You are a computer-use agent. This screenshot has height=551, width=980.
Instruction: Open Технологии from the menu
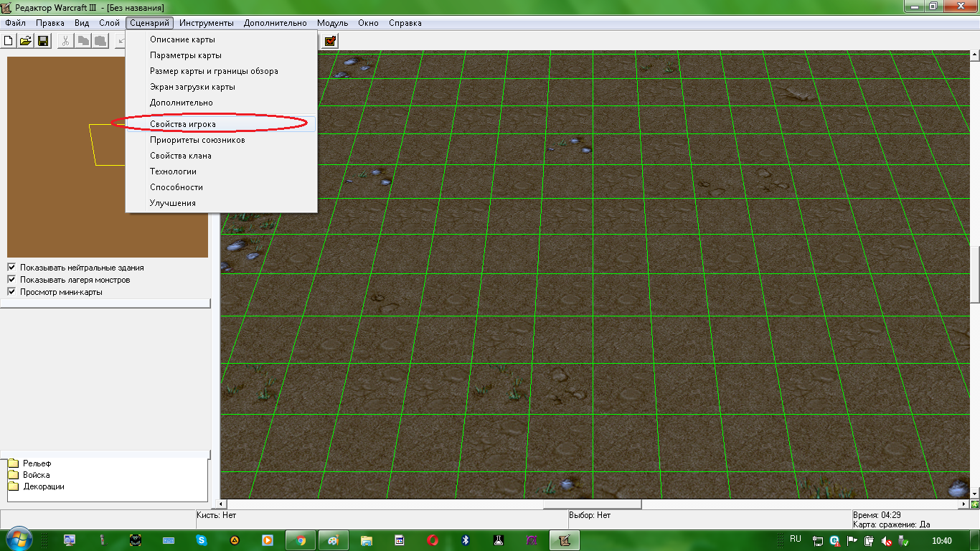point(221,171)
